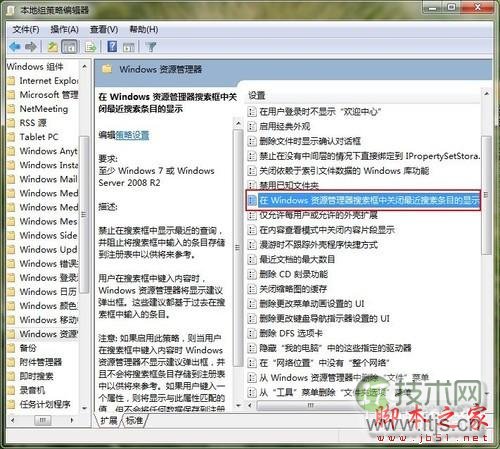This screenshot has height=449, width=500.
Task: Select 即时搜索 folder in tree
Action: 30,376
